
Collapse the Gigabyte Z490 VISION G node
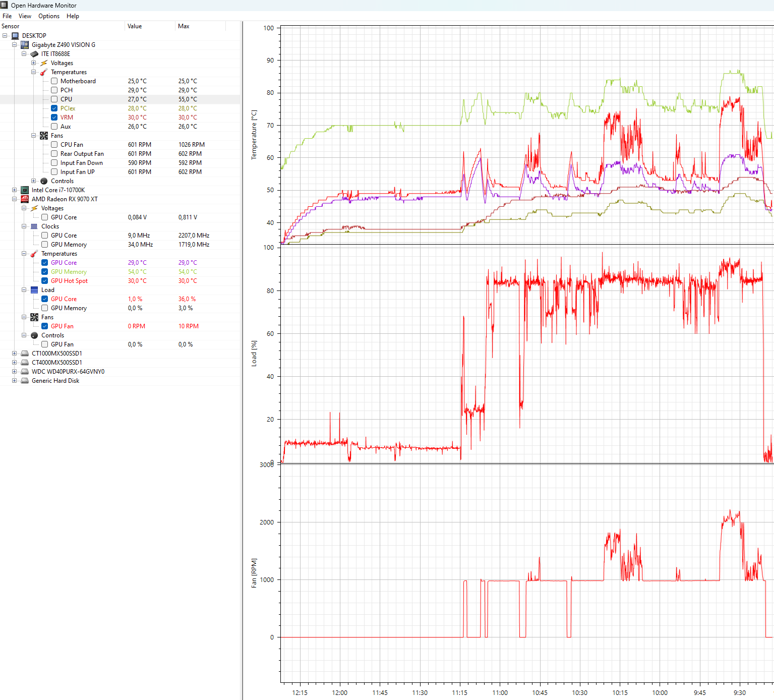14,45
